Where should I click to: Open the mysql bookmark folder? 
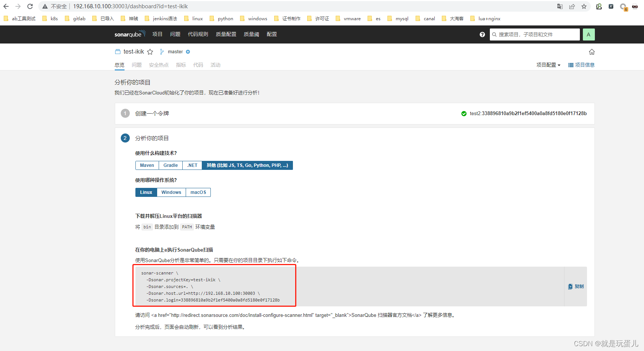398,18
